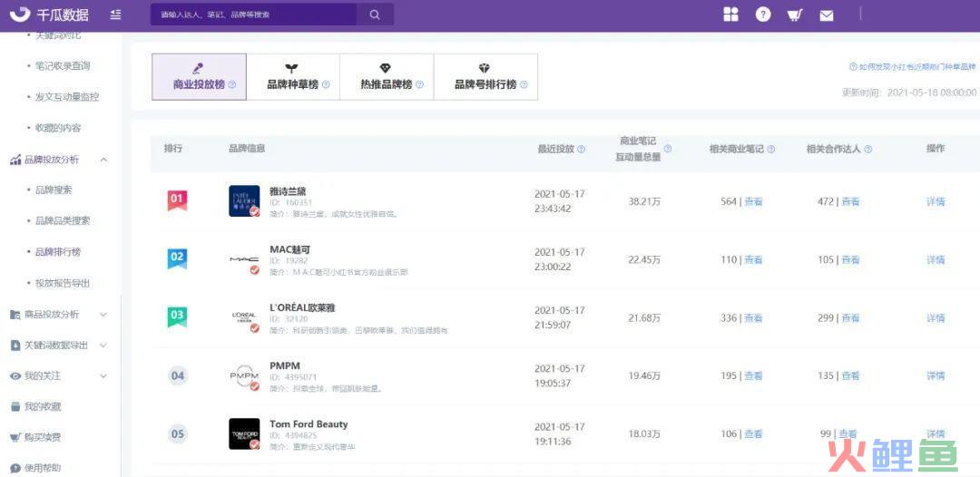This screenshot has width=980, height=477.
Task: Open 品牌品类搜索 in sidebar
Action: point(63,221)
